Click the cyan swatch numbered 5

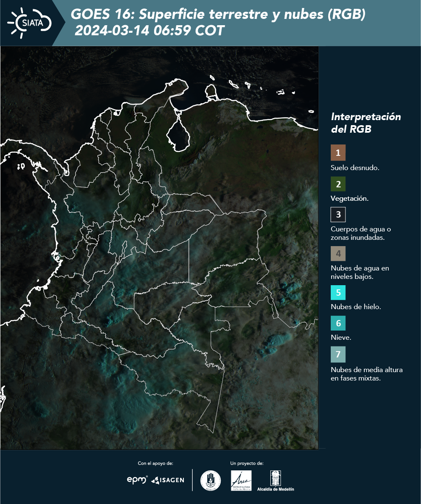pos(338,293)
